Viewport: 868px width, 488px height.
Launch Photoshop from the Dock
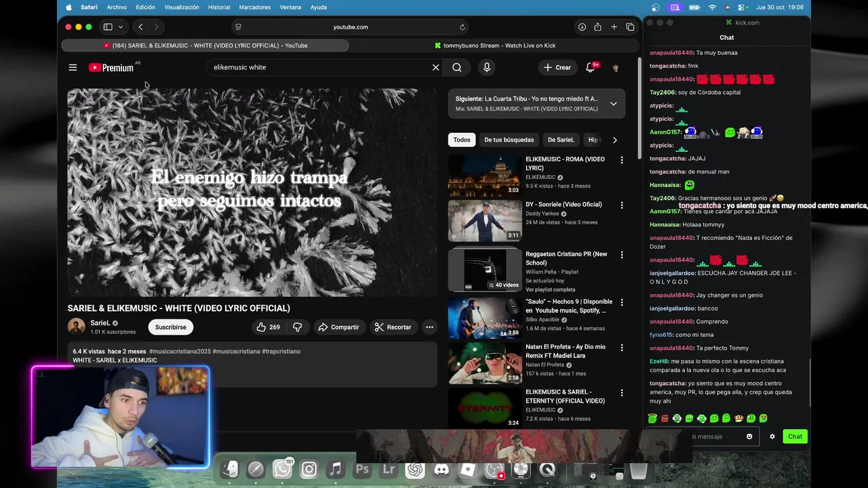[362, 469]
